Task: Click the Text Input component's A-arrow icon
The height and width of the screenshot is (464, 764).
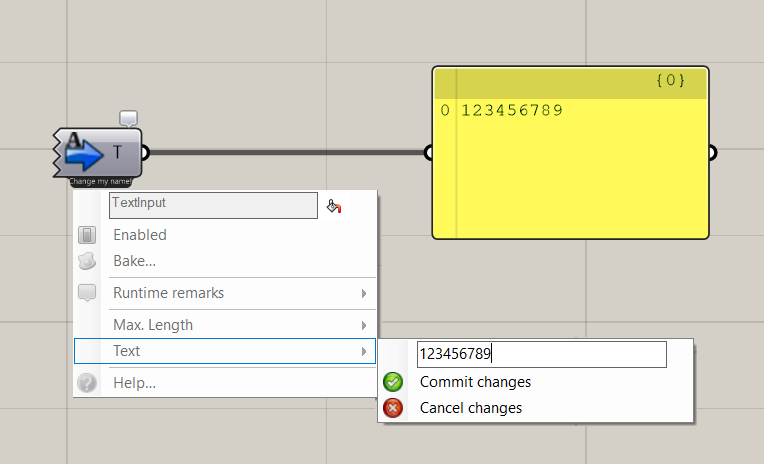Action: point(85,152)
